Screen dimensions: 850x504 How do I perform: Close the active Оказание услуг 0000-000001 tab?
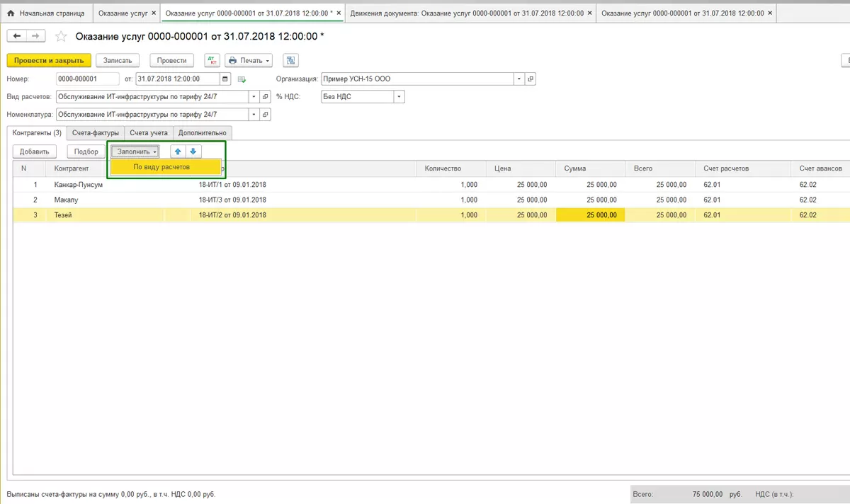[340, 13]
